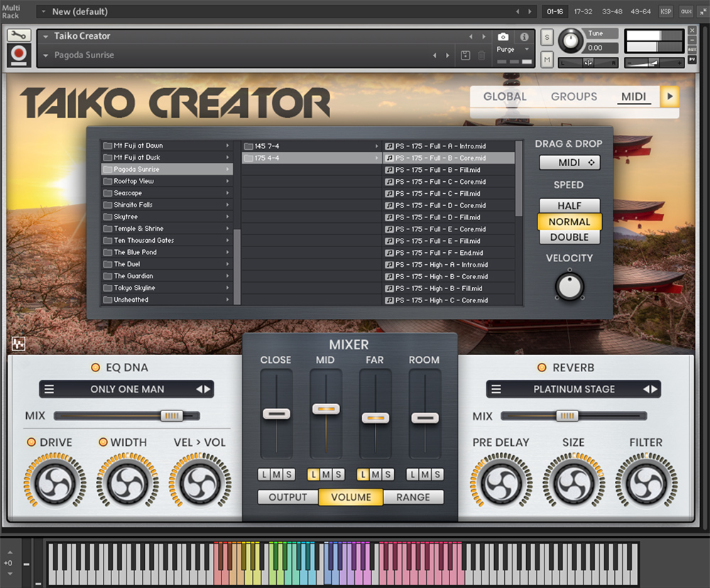Image resolution: width=710 pixels, height=588 pixels.
Task: Cycle EQ DNA preset with arrows
Action: tap(203, 389)
